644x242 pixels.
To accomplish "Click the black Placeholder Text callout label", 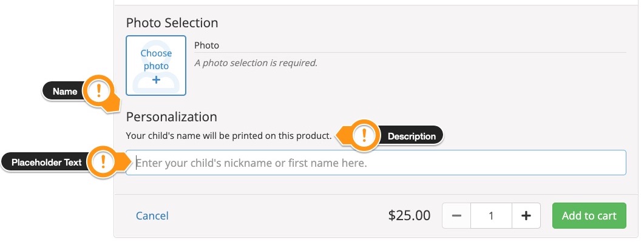I will coord(46,163).
